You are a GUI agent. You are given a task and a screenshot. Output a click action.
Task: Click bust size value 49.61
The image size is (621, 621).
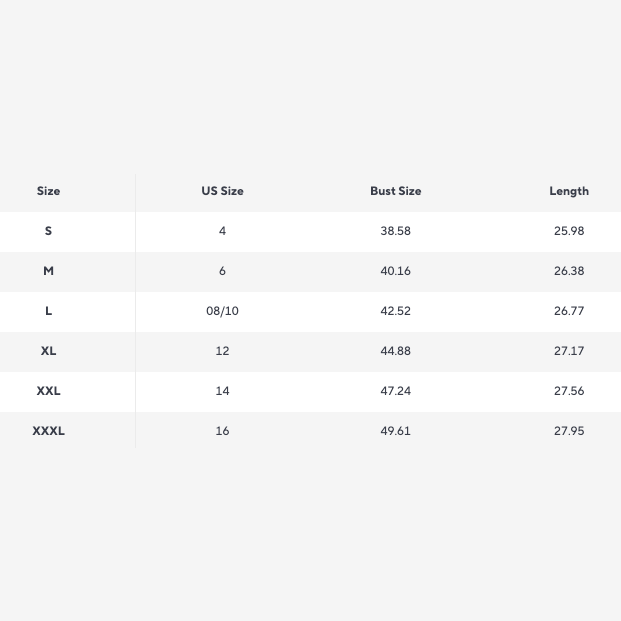(395, 431)
